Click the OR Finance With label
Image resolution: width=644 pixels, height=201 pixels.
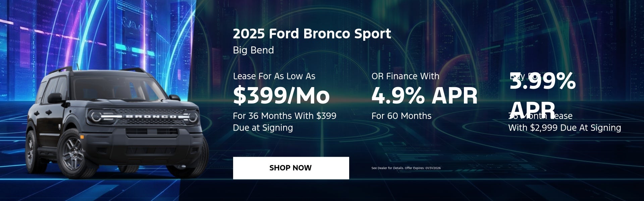[x=405, y=76]
